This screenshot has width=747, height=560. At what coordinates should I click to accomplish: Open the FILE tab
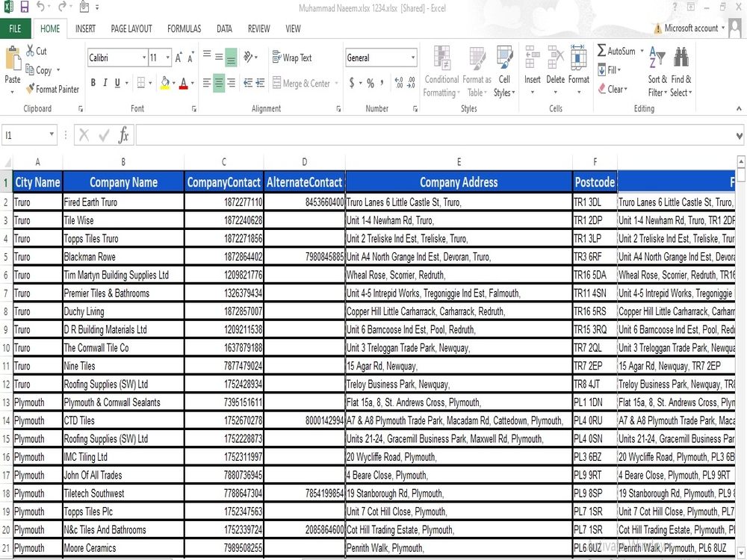click(x=15, y=28)
